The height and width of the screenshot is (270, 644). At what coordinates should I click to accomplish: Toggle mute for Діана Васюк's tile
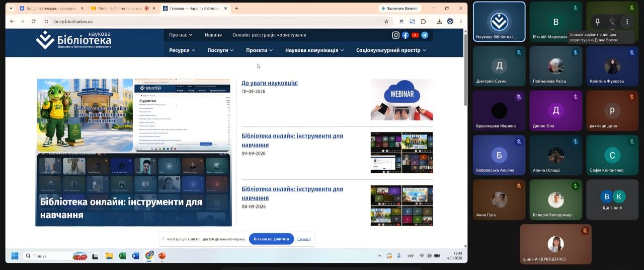point(612,22)
